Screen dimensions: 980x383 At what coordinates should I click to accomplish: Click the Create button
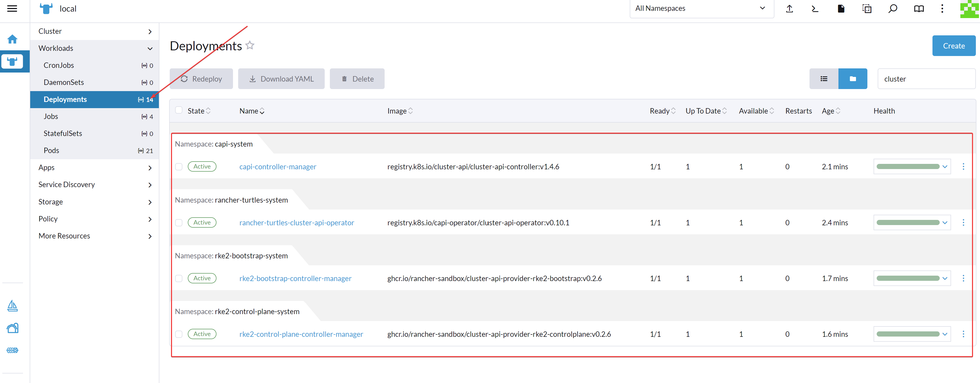tap(954, 46)
